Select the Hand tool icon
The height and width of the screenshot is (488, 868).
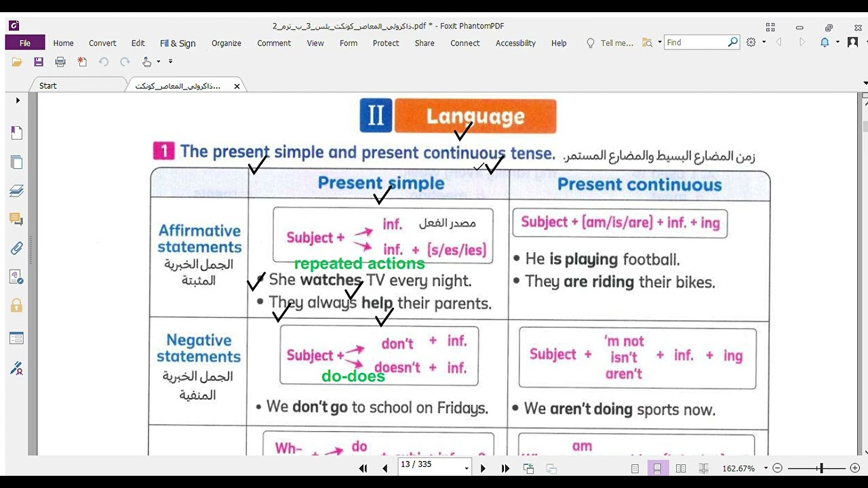tap(146, 62)
